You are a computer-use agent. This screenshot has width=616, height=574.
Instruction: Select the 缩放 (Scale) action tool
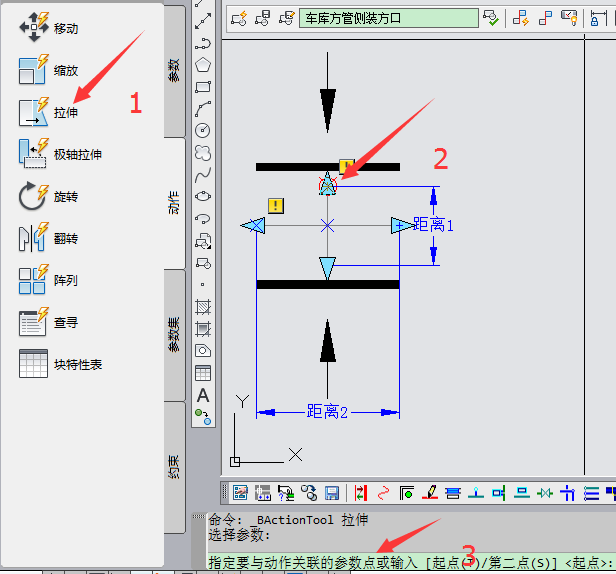pos(49,70)
